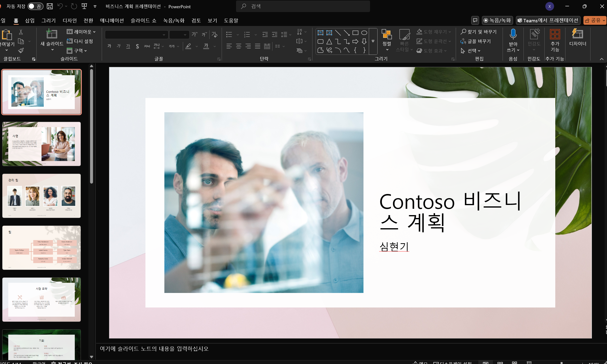Image resolution: width=607 pixels, height=364 pixels.
Task: Switch to the Design (디자인) tab
Action: click(x=70, y=20)
